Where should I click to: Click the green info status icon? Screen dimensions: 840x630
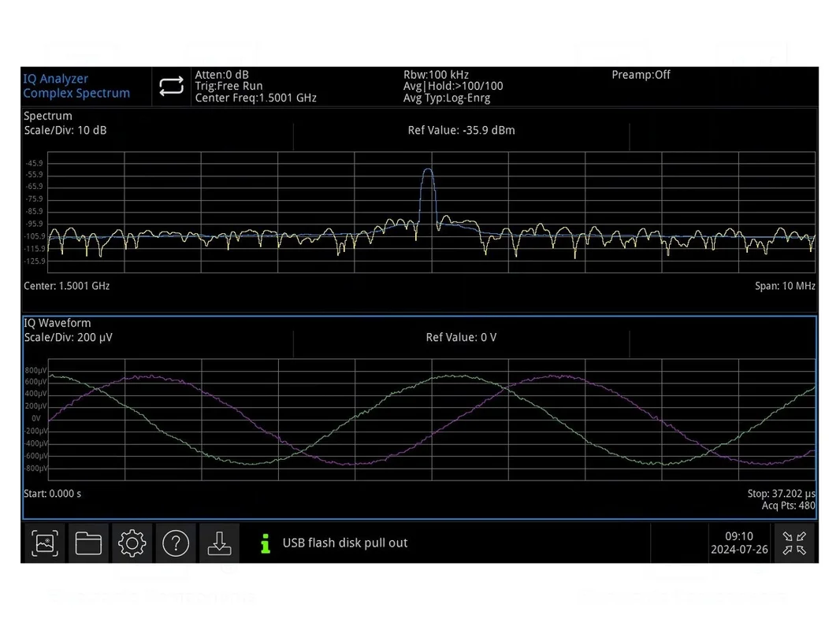[266, 543]
